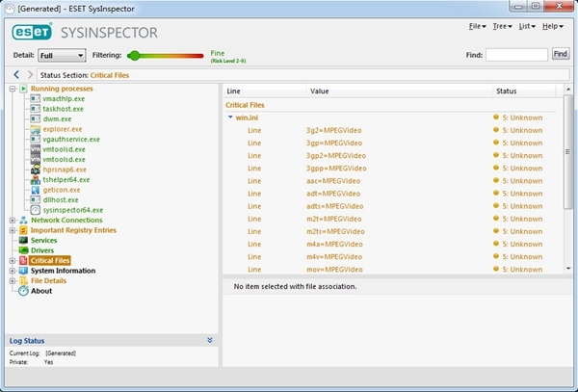Collapse the win.ini section triangle

[230, 118]
